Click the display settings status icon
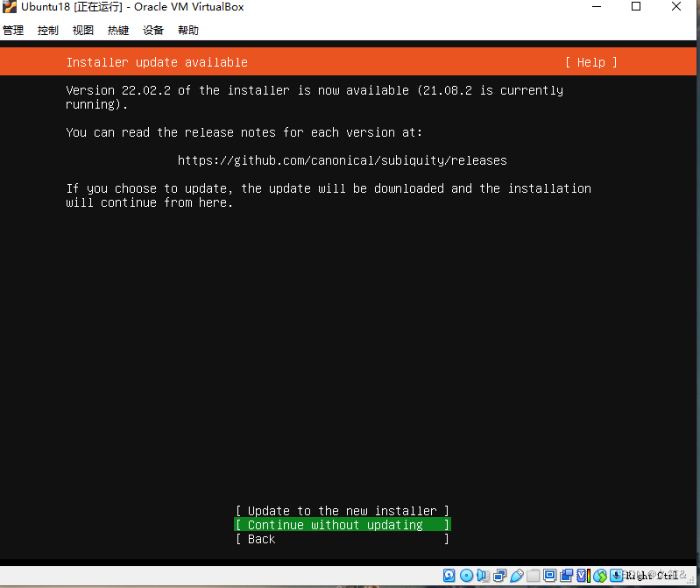The height and width of the screenshot is (588, 700). tap(549, 576)
